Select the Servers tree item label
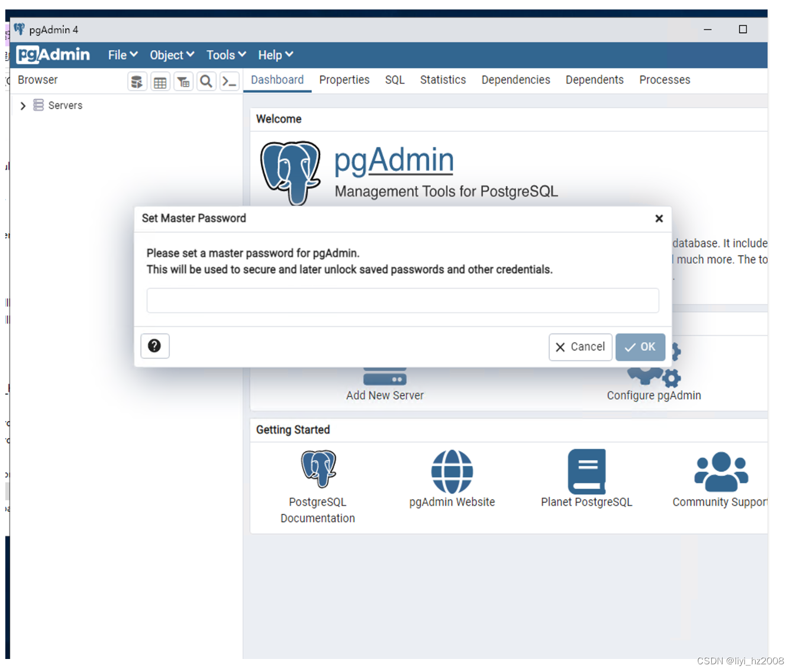Screen dimensions: 793x672 65,105
